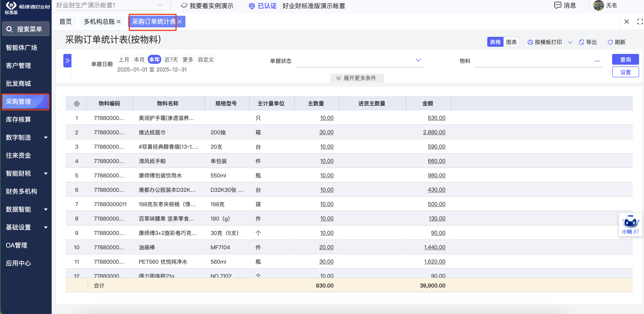Open the 530.00 amount link
644x314 pixels.
(436, 118)
